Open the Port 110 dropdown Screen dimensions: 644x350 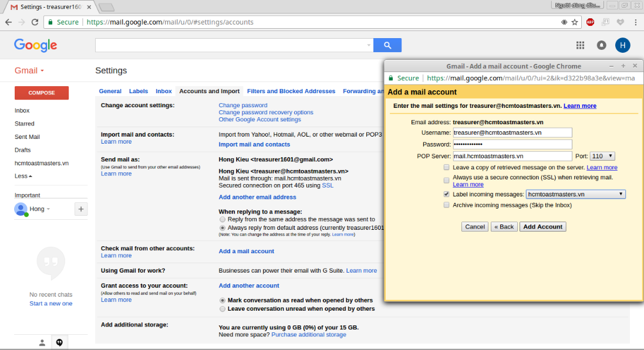click(x=602, y=156)
